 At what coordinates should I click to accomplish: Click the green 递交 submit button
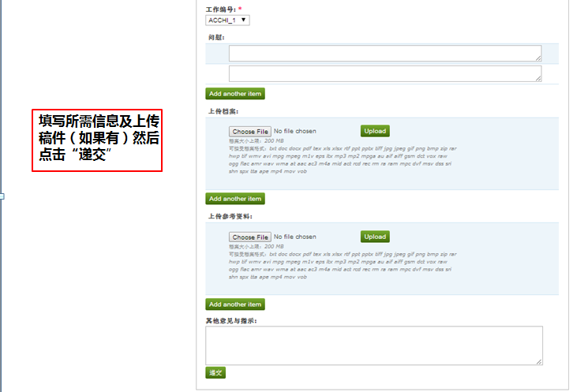[215, 372]
